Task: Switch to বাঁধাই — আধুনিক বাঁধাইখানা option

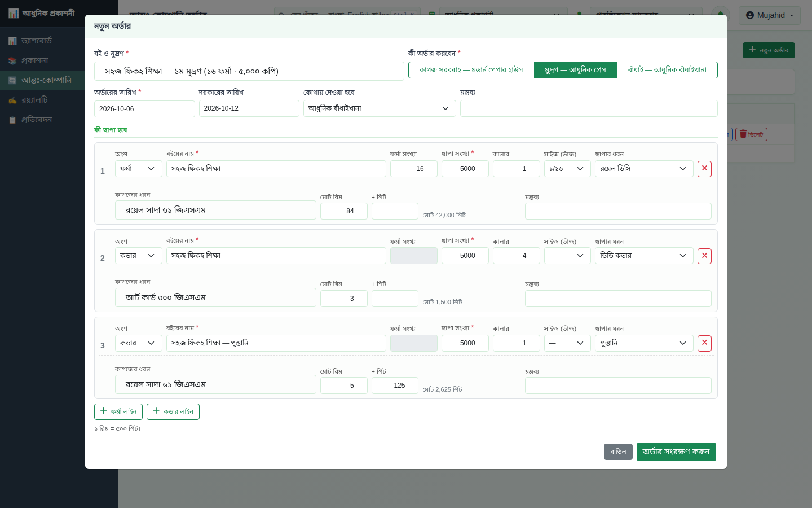Action: pos(667,70)
